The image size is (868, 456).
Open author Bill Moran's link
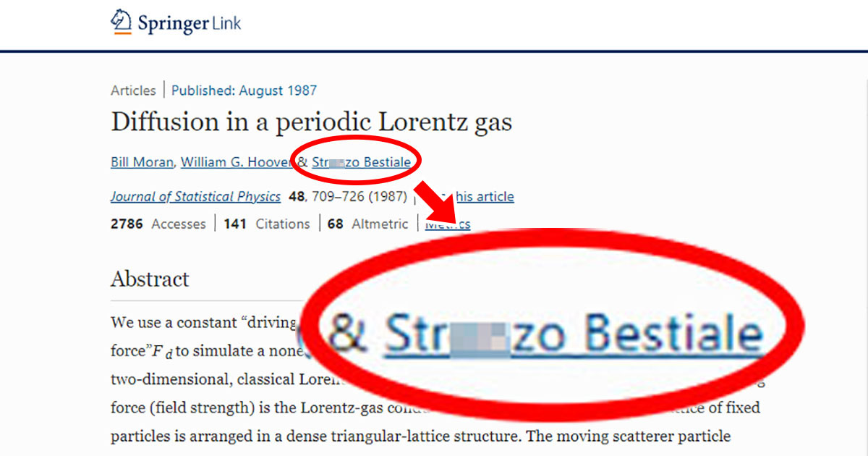click(142, 162)
